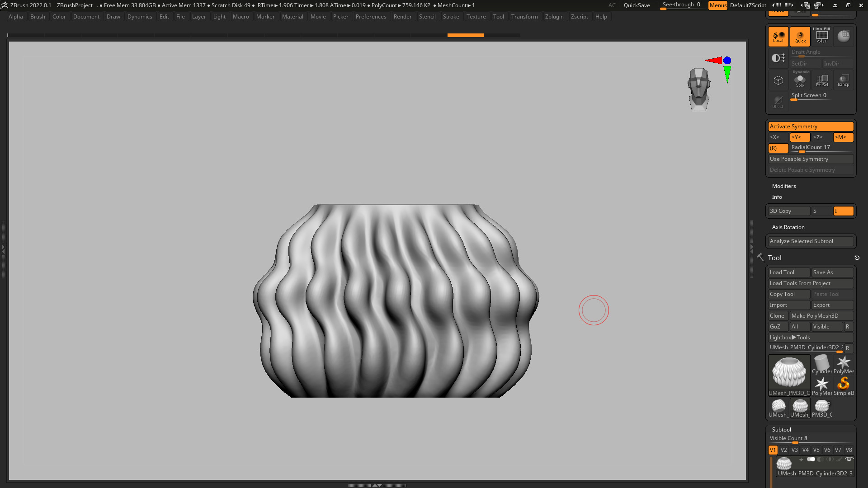The height and width of the screenshot is (488, 868).
Task: Enable PolyF line fill display
Action: [821, 37]
